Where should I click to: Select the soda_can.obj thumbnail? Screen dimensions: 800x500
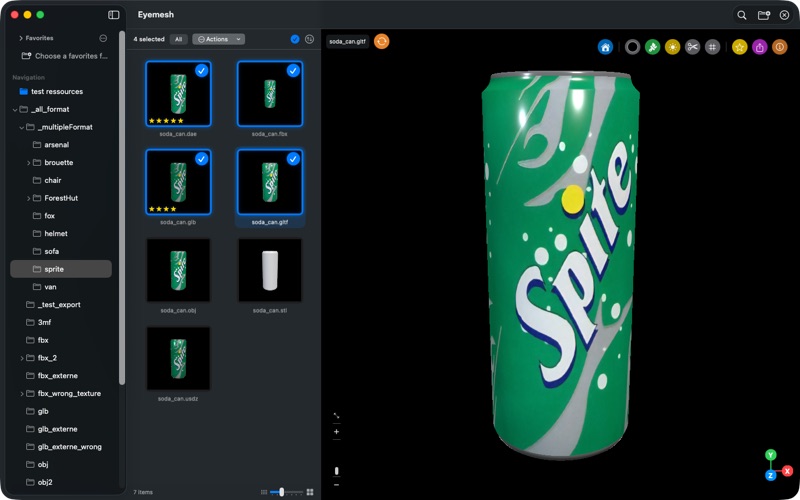[x=178, y=270]
